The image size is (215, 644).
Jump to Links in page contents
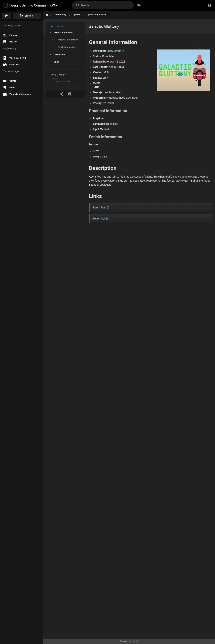[x=56, y=62]
